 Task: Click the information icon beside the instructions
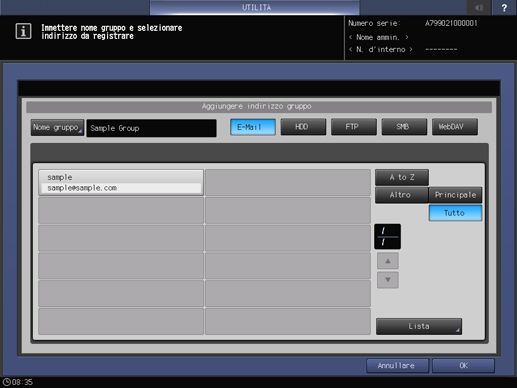point(23,31)
